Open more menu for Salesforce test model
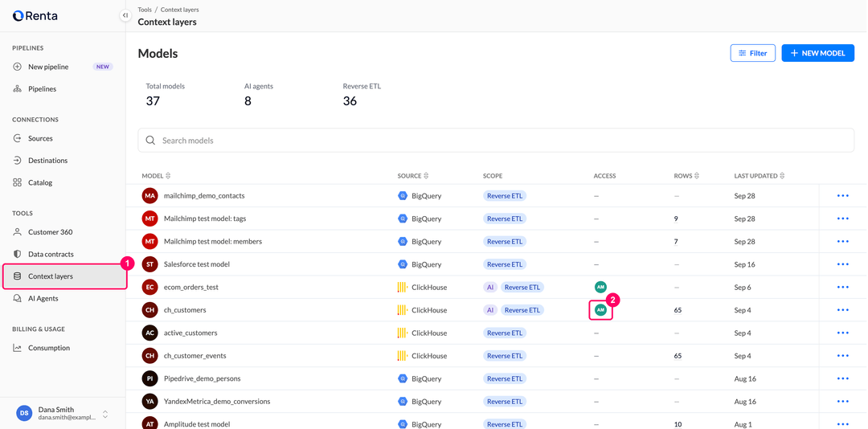Viewport: 868px width, 429px height. point(843,264)
